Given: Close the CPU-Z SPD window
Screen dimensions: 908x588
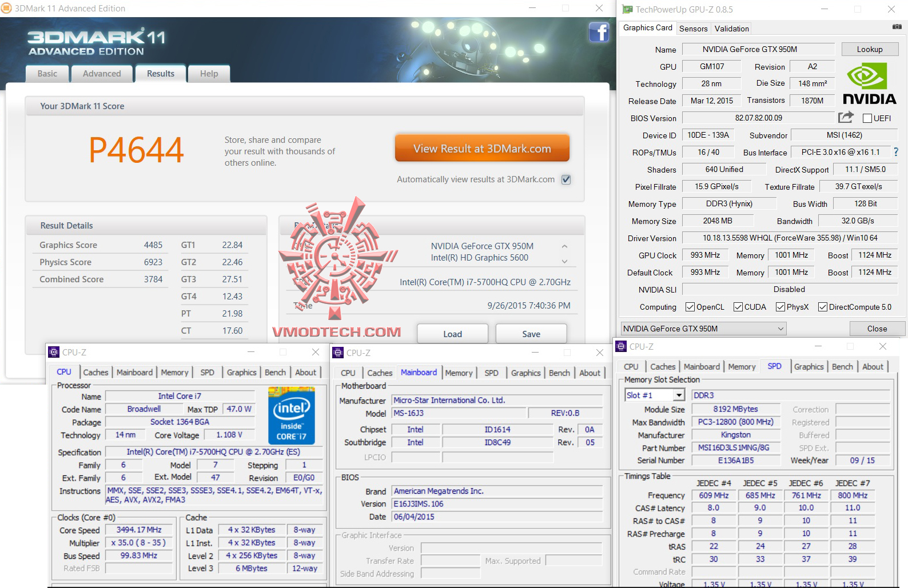Looking at the screenshot, I should (882, 346).
